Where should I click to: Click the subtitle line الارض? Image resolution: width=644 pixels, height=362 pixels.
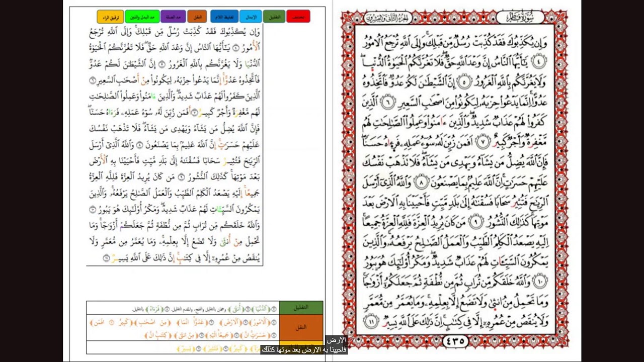point(337,340)
